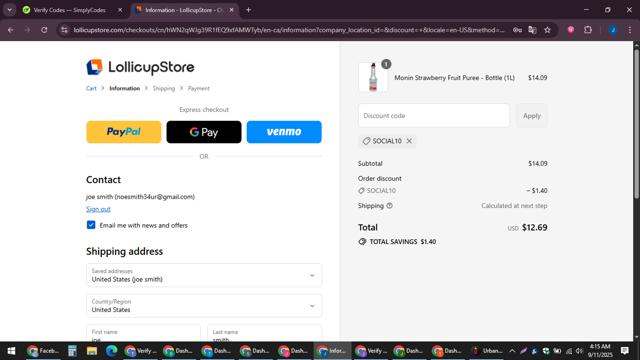Open the Chrome three-dot menu
This screenshot has width=640, height=360.
click(x=630, y=30)
